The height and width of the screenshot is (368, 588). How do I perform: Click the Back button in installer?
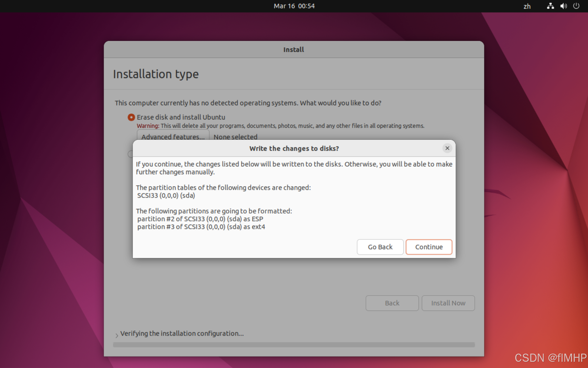392,303
